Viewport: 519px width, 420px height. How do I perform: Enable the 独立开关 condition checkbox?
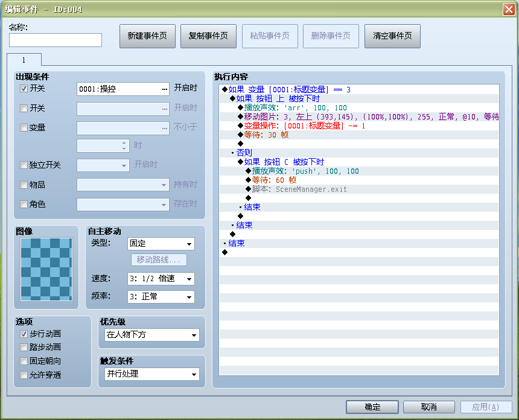(x=24, y=165)
